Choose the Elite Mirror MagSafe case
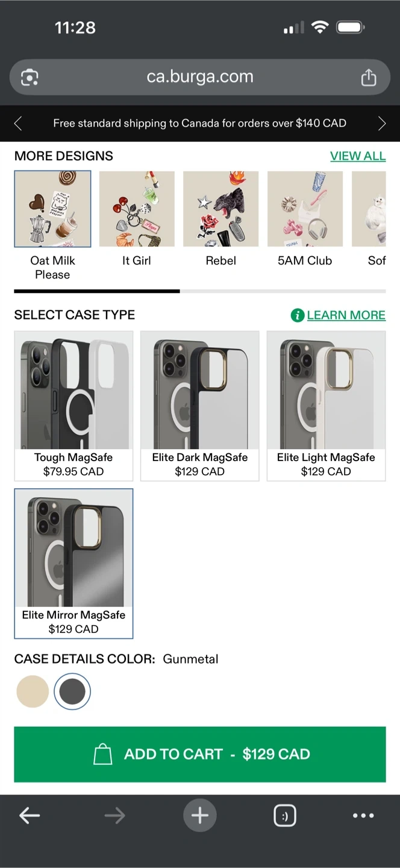Image resolution: width=400 pixels, height=868 pixels. click(73, 563)
